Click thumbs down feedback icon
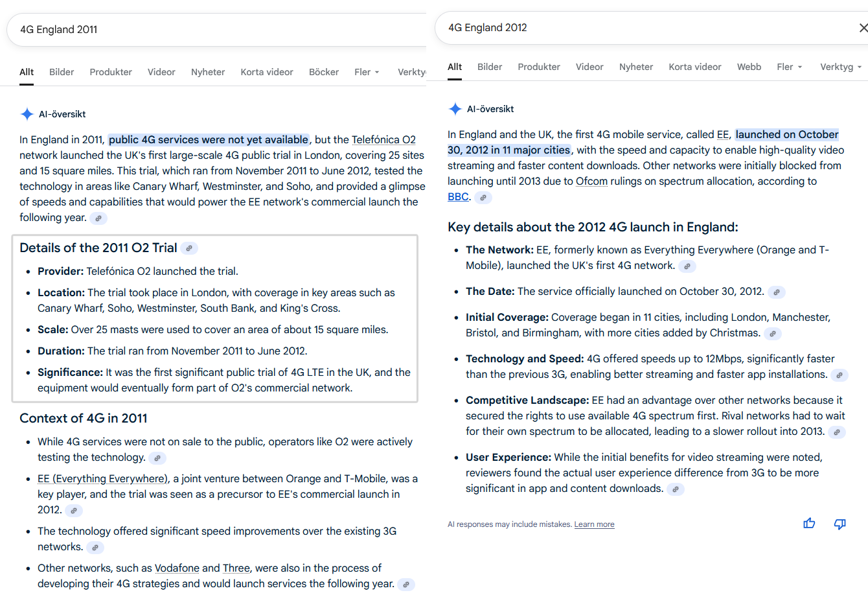The image size is (868, 606). [x=840, y=524]
